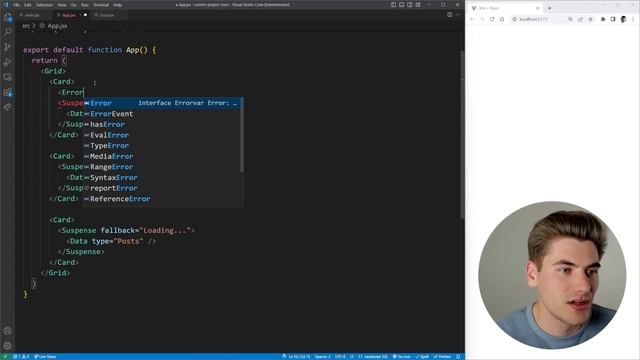Viewport: 640px width, 360px height.
Task: Click the browser Forward arrow
Action: [x=482, y=19]
